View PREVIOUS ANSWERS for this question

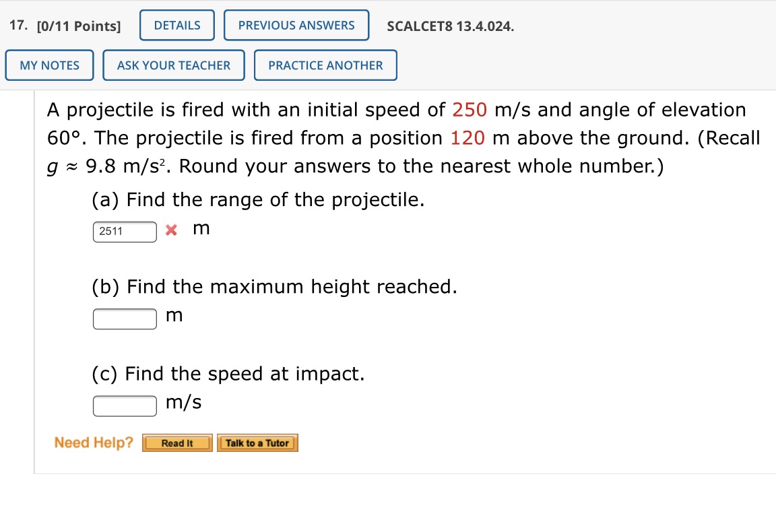[x=296, y=25]
